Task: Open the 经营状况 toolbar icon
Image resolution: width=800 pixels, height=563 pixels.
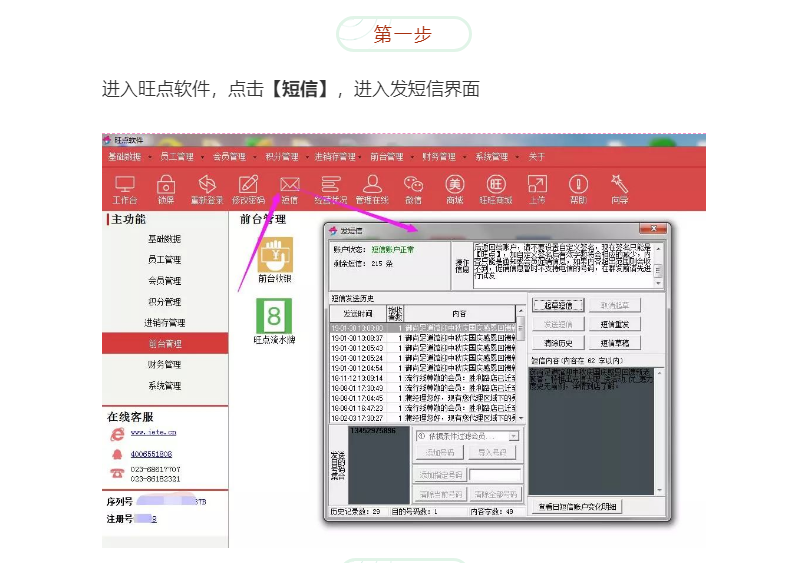Action: 331,189
